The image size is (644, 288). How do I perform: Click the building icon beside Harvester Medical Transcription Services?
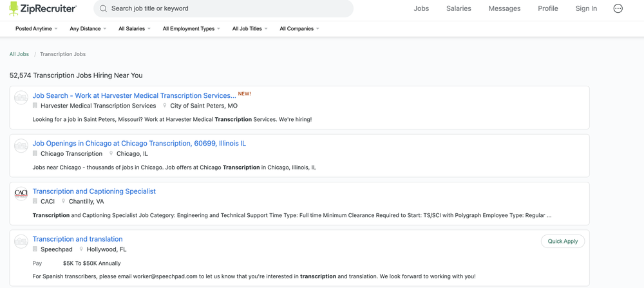click(35, 106)
